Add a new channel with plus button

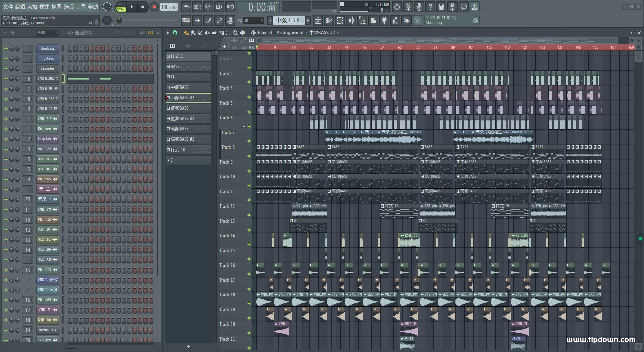[x=48, y=347]
